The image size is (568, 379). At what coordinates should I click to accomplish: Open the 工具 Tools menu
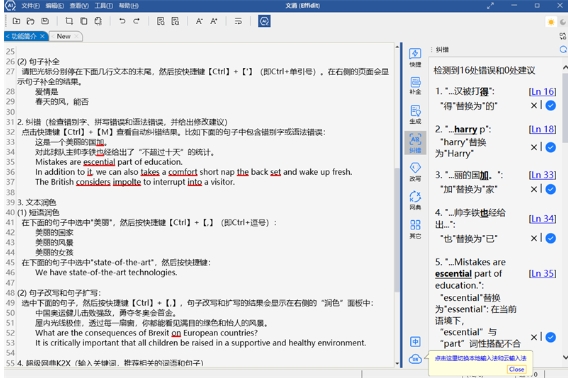(104, 5)
